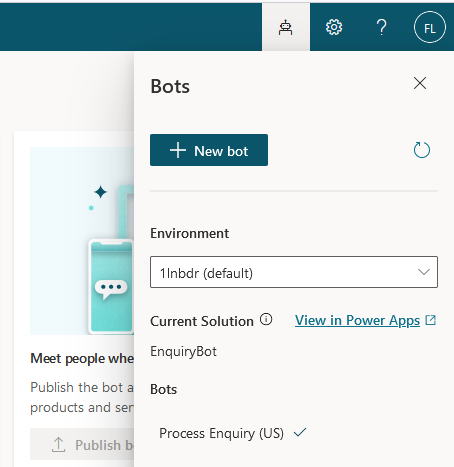454x467 pixels.
Task: Open the Help question mark icon
Action: (381, 27)
